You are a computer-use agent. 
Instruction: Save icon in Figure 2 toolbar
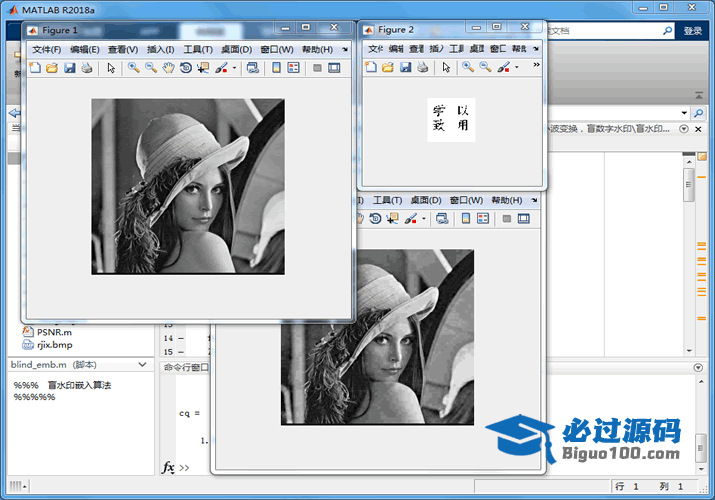[405, 67]
